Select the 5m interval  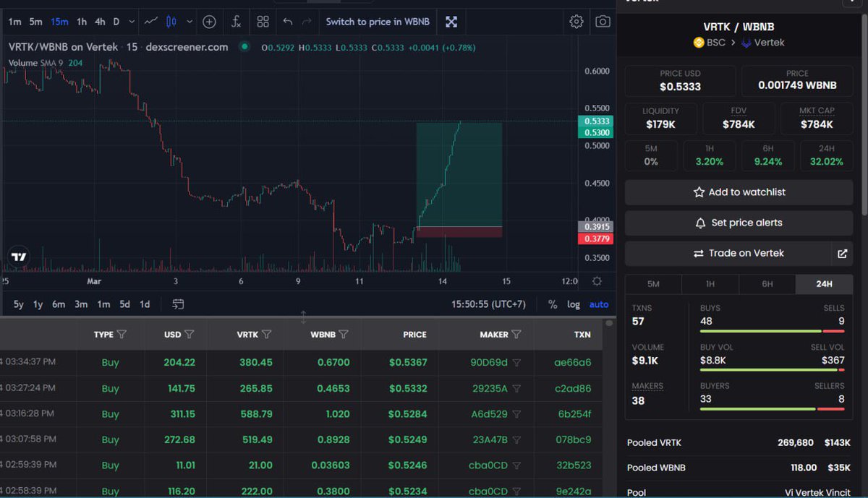(x=35, y=22)
